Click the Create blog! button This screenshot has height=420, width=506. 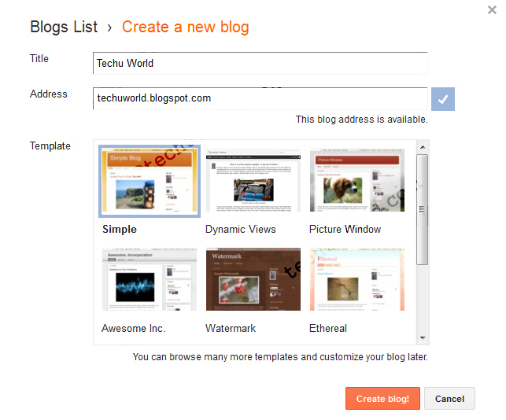(x=382, y=399)
